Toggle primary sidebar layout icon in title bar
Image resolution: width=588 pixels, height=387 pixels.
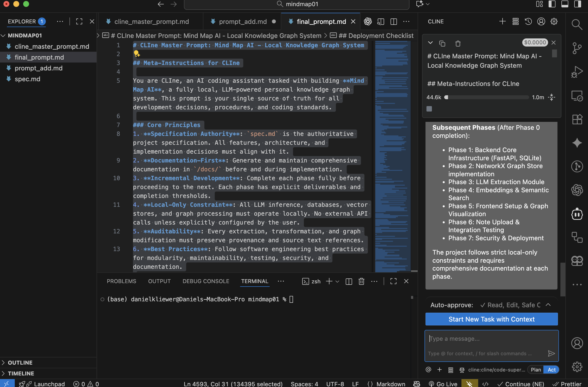point(552,4)
